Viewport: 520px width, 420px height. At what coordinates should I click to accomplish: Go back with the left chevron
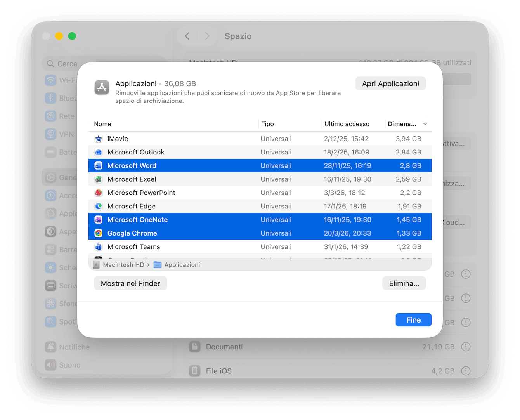[x=187, y=36]
